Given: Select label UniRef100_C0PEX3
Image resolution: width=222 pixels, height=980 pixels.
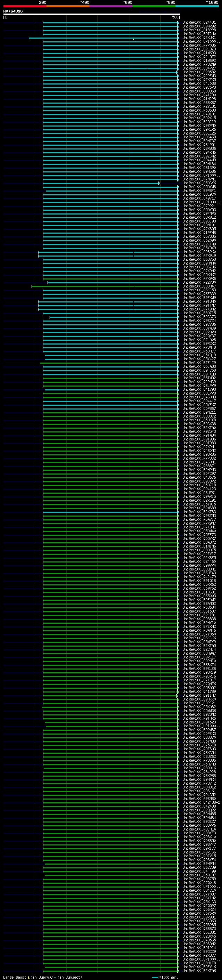Looking at the screenshot, I should pos(199,734).
